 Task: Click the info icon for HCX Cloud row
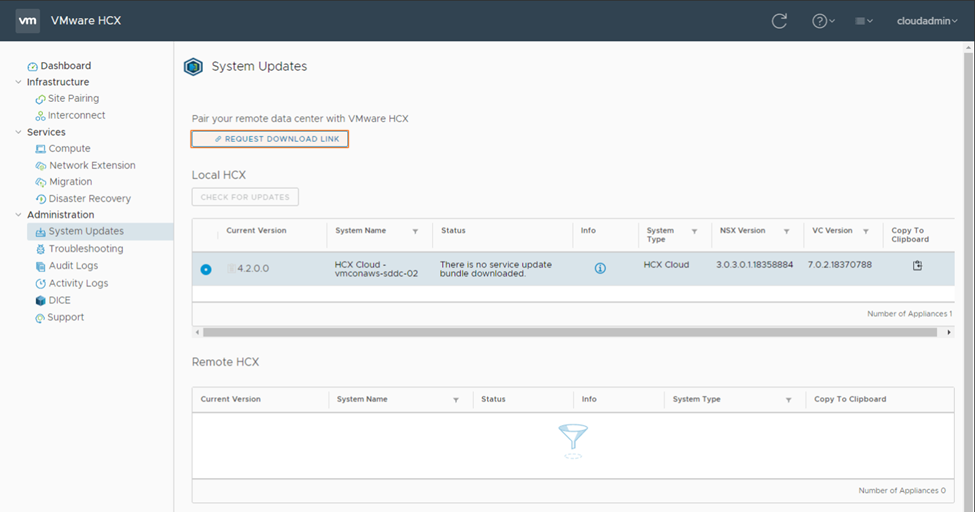tap(600, 268)
